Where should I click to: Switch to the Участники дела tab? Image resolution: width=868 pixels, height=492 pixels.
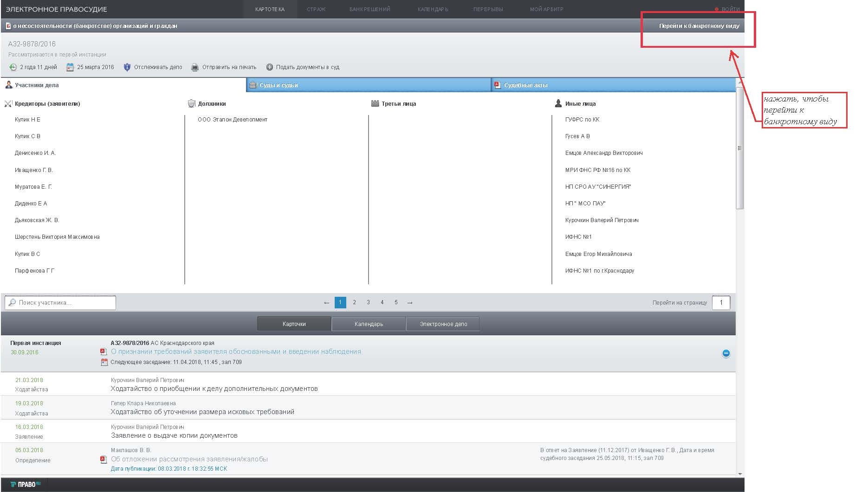coord(123,85)
